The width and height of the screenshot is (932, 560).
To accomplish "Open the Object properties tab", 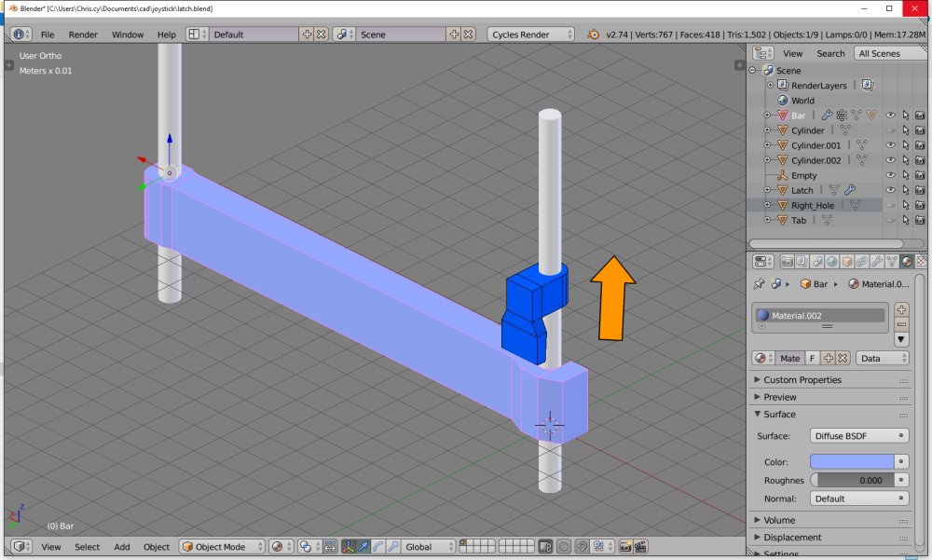I will pyautogui.click(x=846, y=262).
